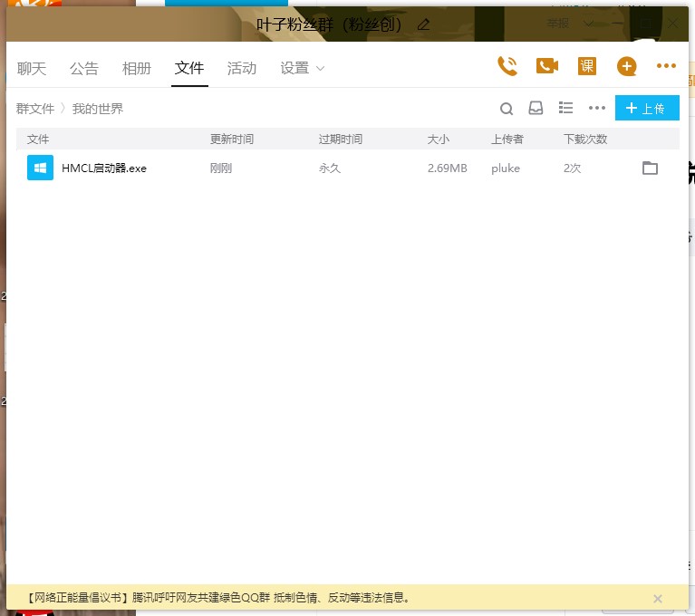This screenshot has width=695, height=616.
Task: Click the 刚刚 update time cell
Action: (221, 168)
